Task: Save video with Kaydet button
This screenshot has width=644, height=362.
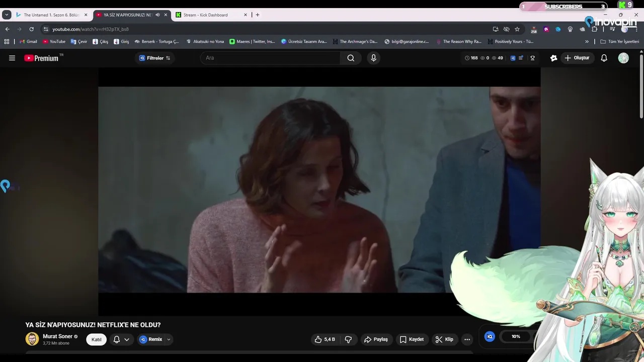Action: click(x=412, y=339)
